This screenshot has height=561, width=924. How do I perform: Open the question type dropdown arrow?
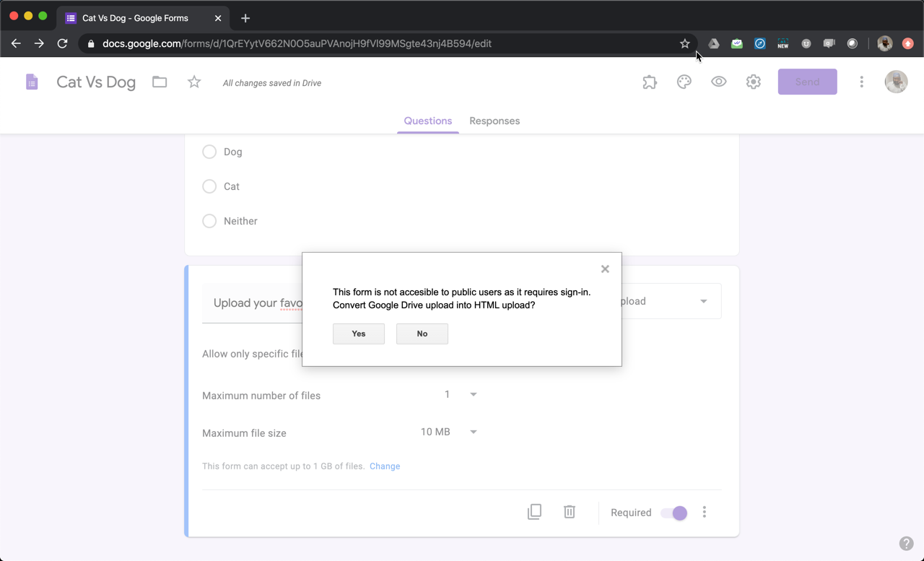[x=703, y=301]
